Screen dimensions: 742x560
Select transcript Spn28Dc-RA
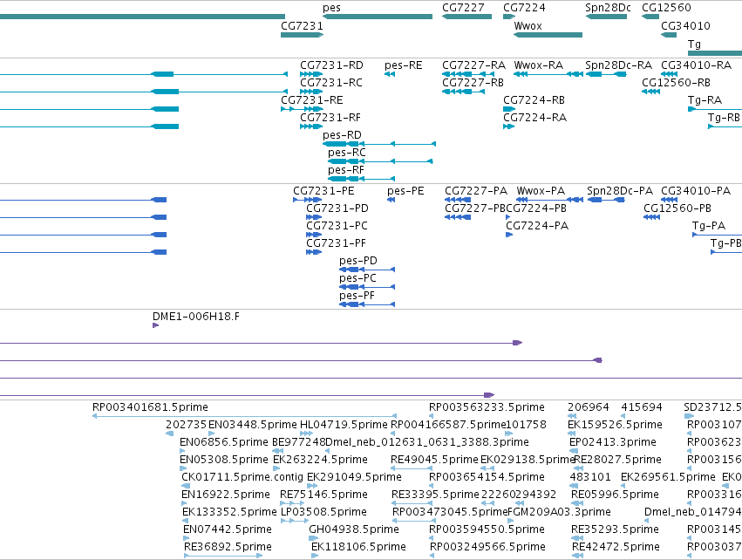[618, 65]
